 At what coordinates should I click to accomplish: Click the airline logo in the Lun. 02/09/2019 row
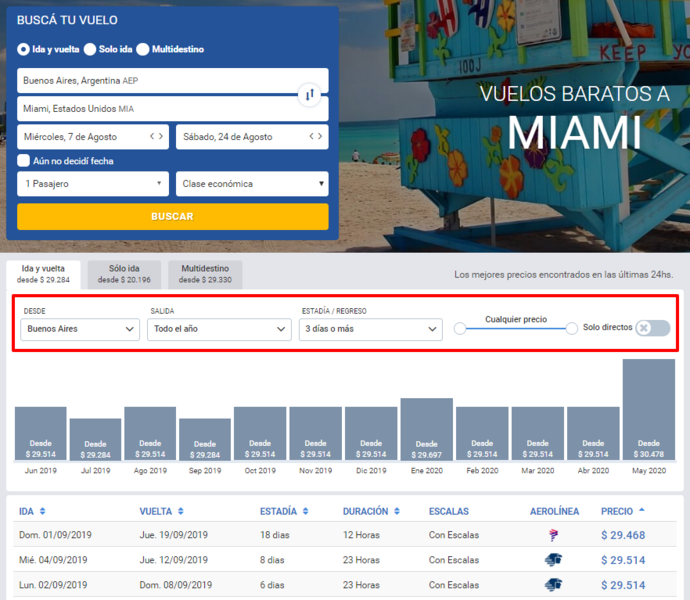tap(554, 585)
